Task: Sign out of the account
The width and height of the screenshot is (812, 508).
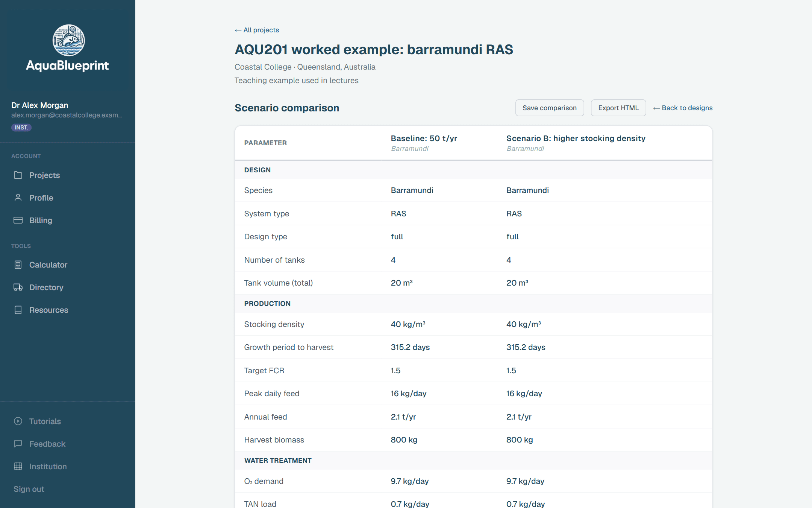Action: click(x=29, y=489)
